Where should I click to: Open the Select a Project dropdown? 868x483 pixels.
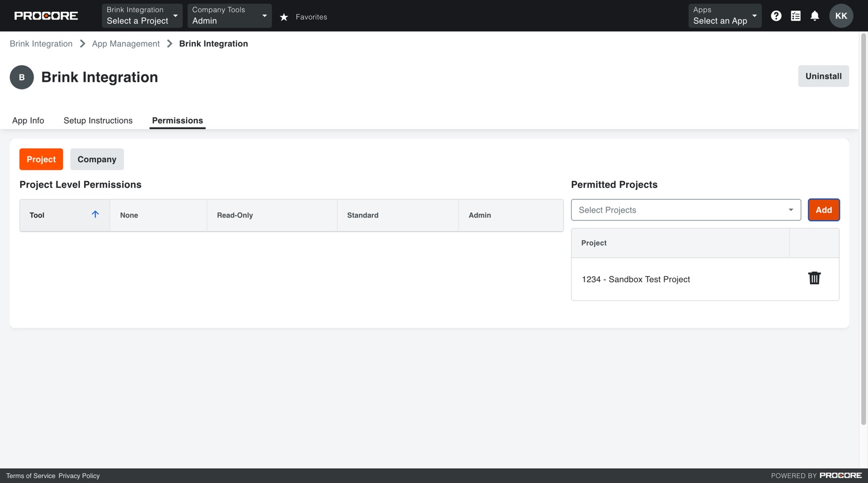tap(142, 16)
